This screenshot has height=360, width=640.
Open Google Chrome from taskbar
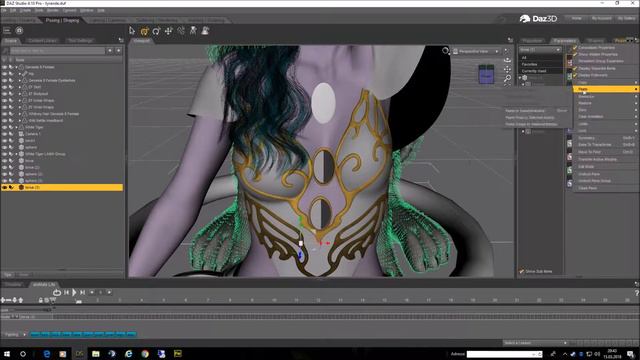pos(145,354)
